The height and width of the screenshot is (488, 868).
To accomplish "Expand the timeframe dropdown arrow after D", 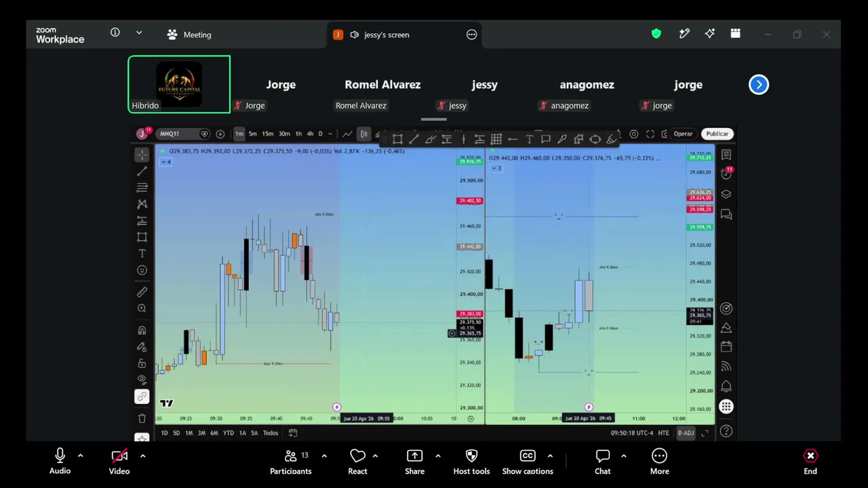I will (x=330, y=134).
